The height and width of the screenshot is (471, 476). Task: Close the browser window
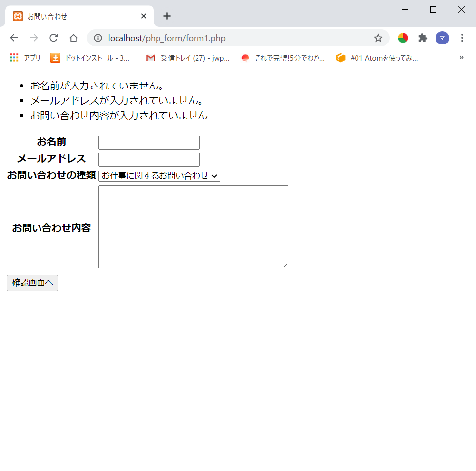click(x=461, y=10)
